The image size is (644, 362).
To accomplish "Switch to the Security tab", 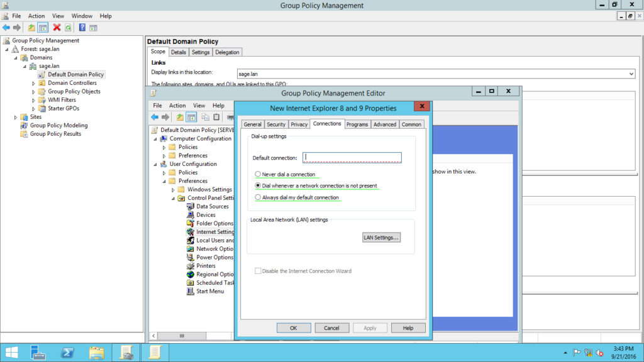I will point(275,124).
